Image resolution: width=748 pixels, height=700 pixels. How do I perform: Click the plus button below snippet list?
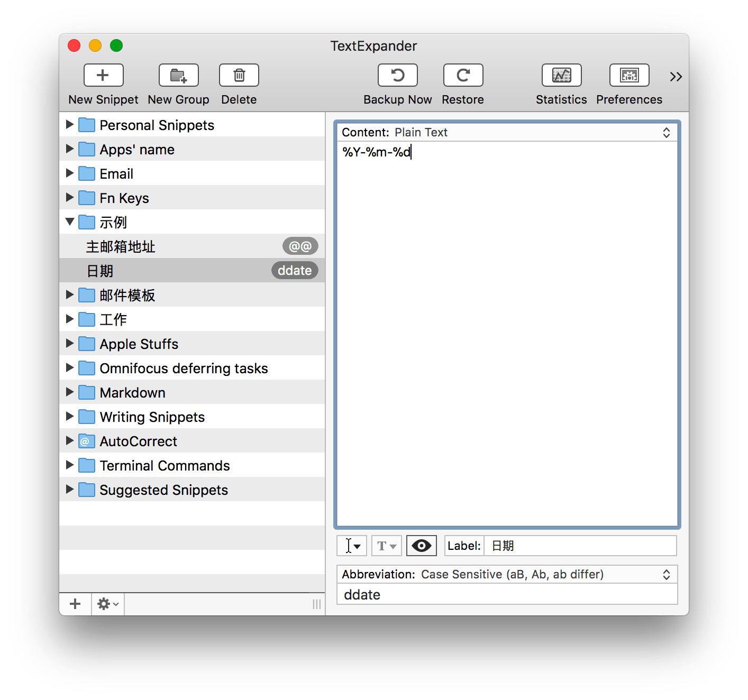75,604
